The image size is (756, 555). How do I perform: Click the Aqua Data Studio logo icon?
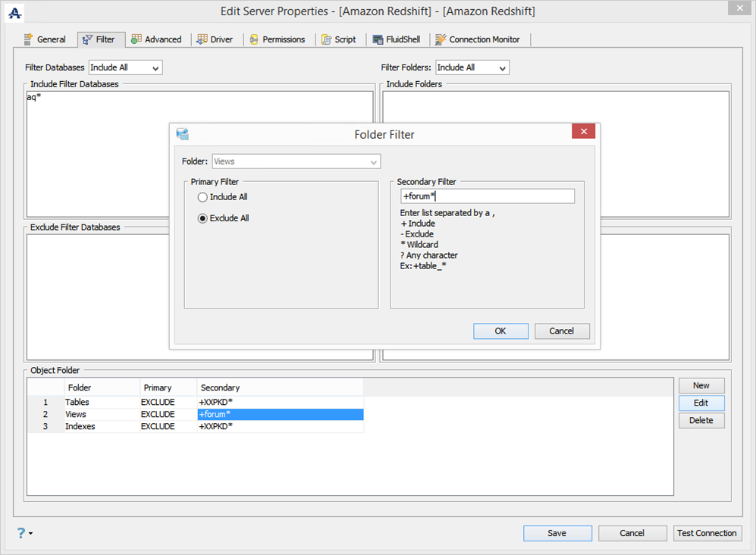click(15, 13)
